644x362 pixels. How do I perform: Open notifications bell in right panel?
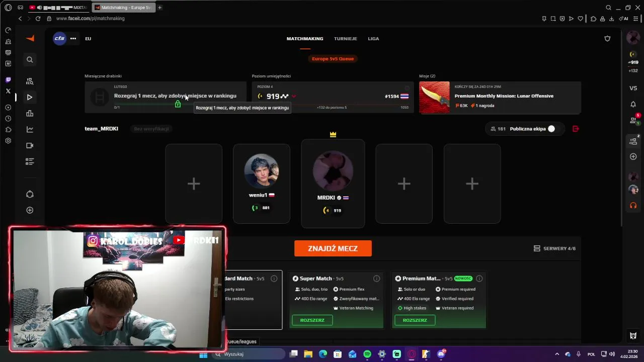pyautogui.click(x=633, y=105)
